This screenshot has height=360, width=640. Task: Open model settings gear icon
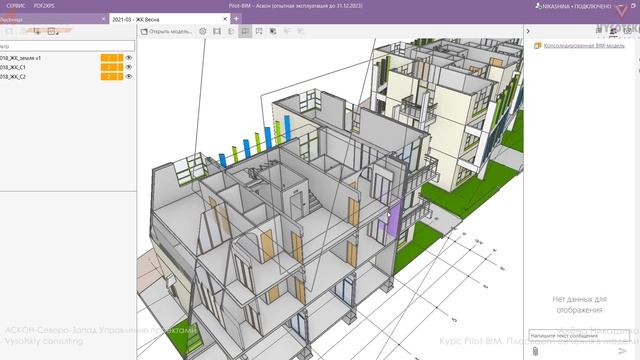(x=203, y=31)
